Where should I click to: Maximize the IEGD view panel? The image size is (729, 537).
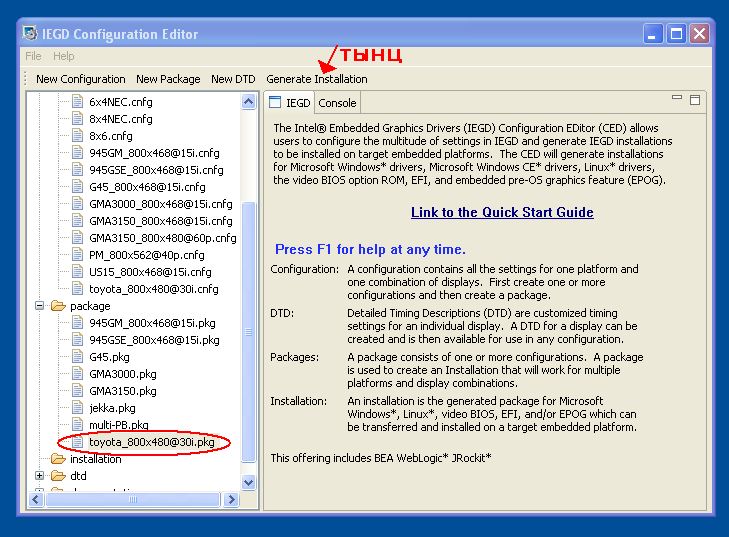[x=695, y=100]
